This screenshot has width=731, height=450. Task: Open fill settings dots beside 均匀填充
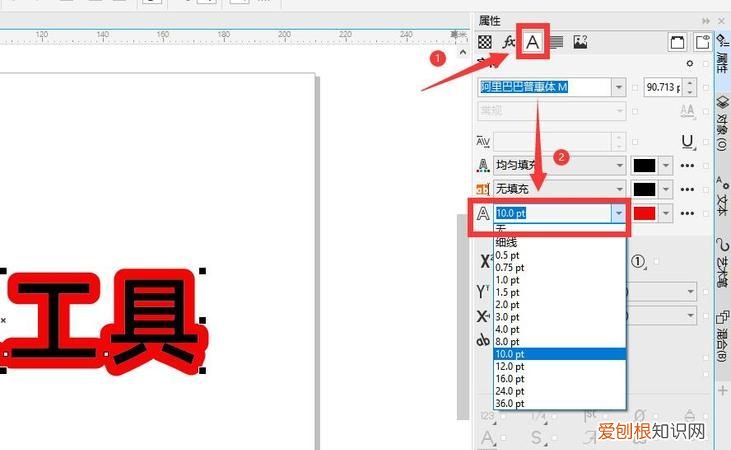pyautogui.click(x=687, y=165)
